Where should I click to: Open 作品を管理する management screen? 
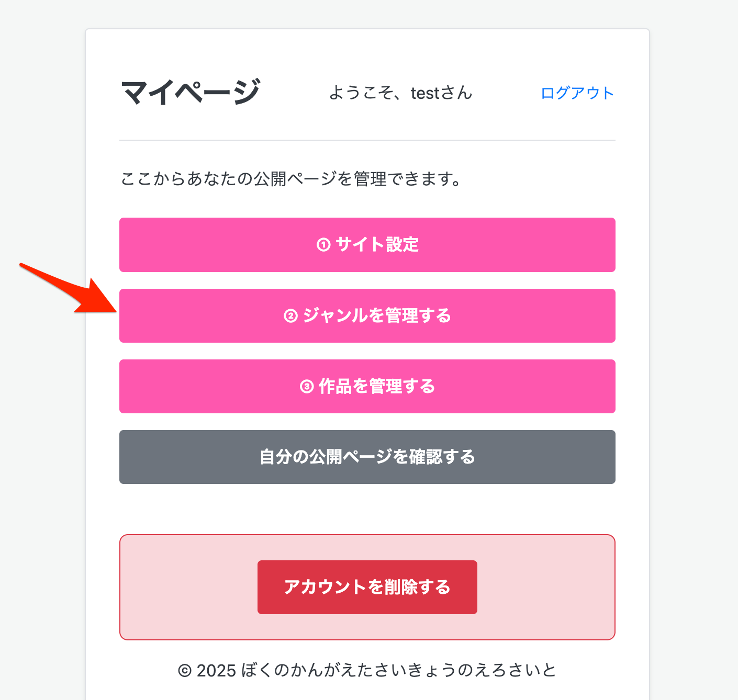[367, 387]
